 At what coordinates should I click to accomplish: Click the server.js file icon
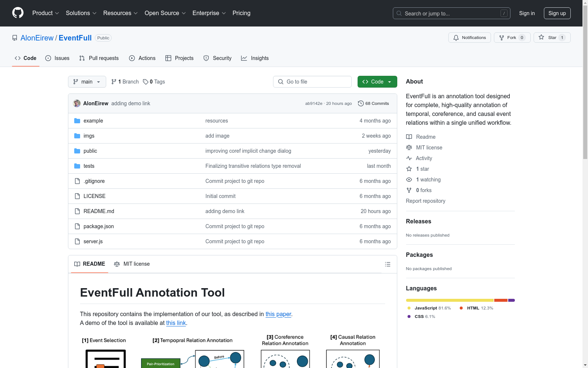click(77, 241)
